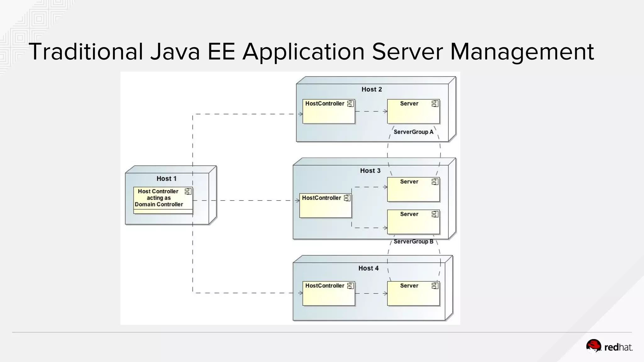Click the ServerGroup A label

tap(414, 132)
